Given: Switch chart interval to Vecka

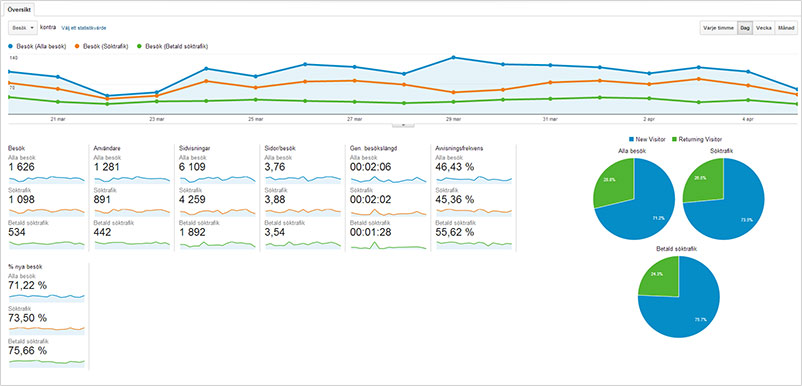Looking at the screenshot, I should [764, 28].
